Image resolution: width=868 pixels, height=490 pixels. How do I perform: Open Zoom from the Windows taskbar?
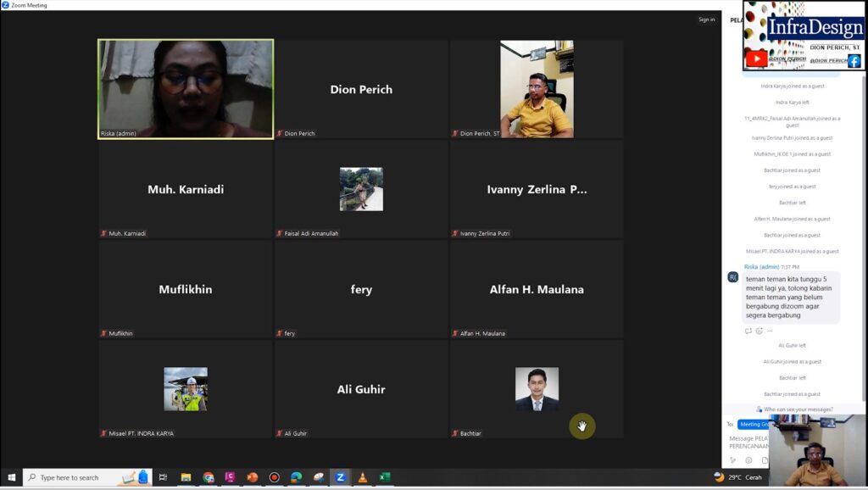(340, 477)
